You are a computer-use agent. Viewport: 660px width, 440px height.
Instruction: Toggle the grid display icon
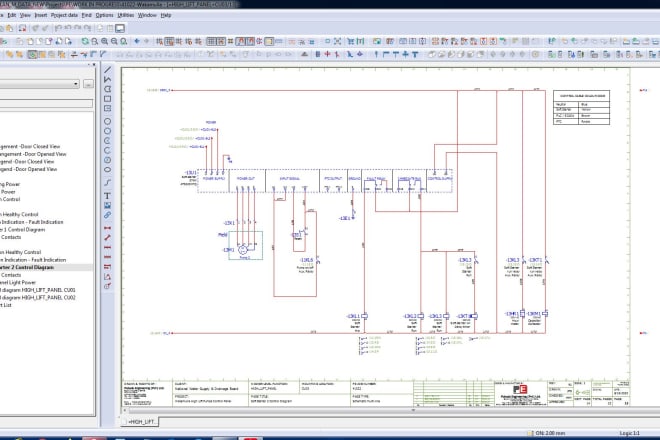[x=211, y=41]
